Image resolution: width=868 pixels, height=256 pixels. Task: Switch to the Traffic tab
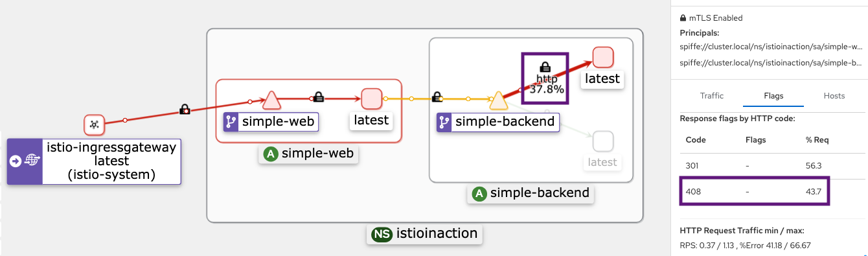(712, 95)
